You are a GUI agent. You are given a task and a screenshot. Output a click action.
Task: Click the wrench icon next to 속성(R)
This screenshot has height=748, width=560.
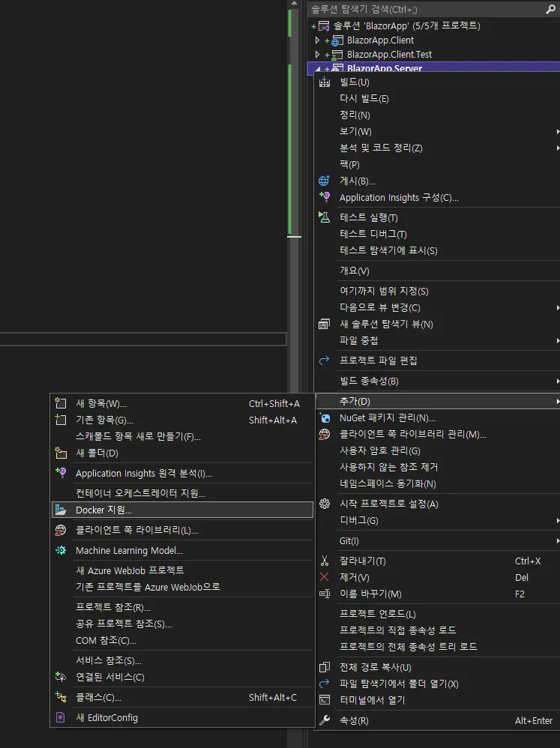[x=325, y=720]
